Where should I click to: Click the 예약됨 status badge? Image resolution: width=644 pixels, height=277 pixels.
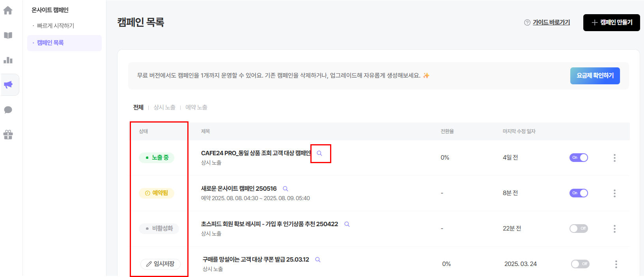157,193
